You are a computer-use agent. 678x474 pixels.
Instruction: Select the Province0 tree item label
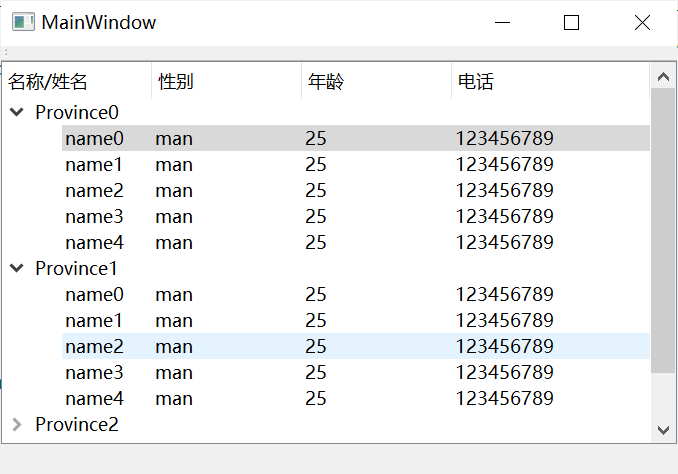pyautogui.click(x=77, y=112)
